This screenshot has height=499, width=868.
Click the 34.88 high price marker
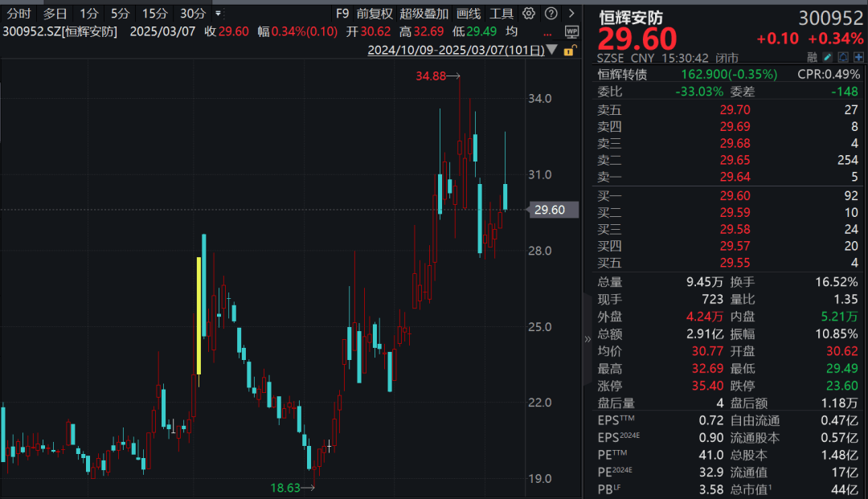(x=431, y=76)
